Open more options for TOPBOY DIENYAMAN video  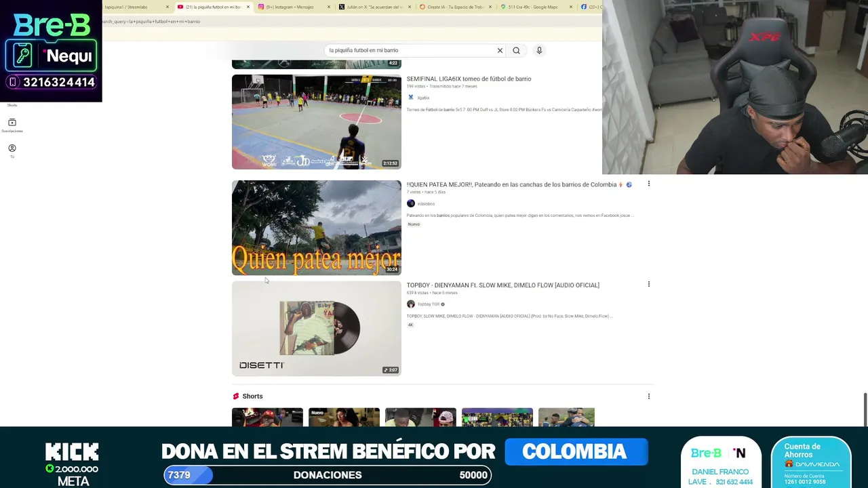pyautogui.click(x=648, y=284)
